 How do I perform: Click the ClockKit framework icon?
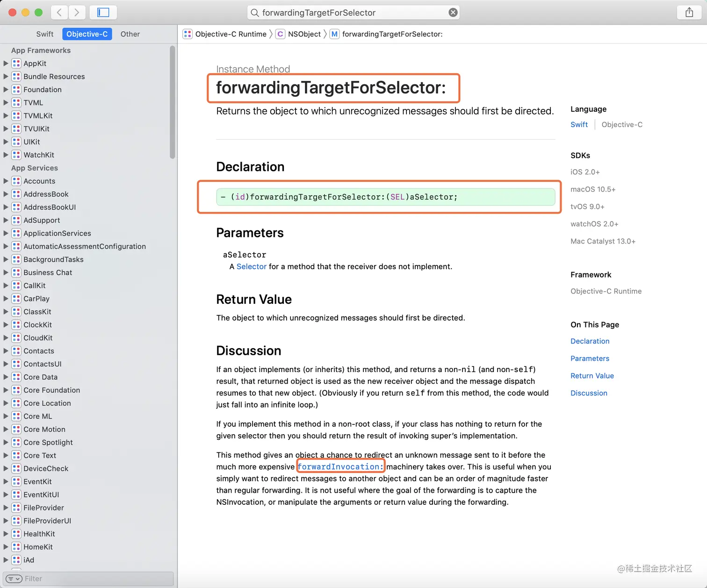point(16,325)
